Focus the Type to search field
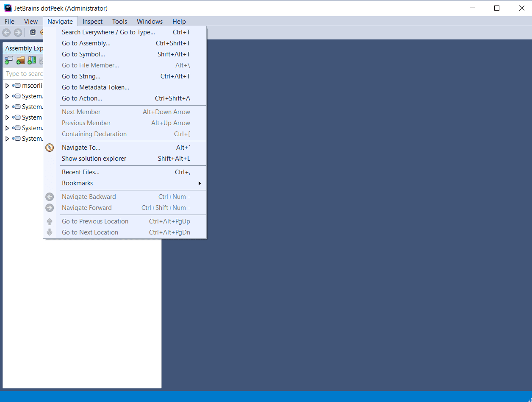Viewport: 532px width, 402px height. (x=24, y=74)
